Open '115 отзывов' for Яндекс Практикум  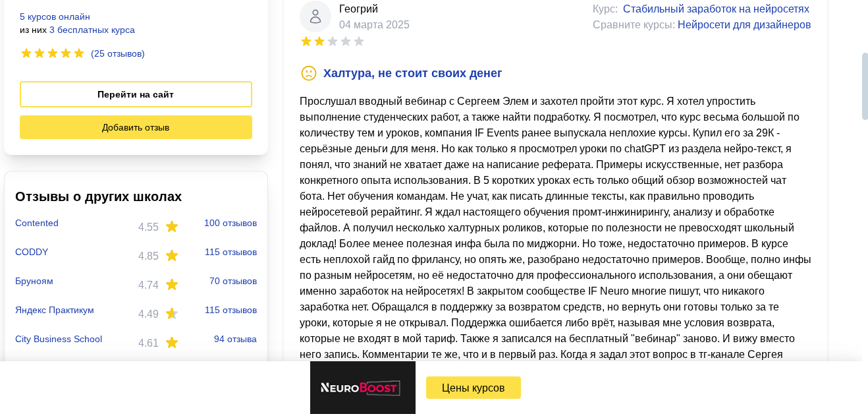point(231,310)
